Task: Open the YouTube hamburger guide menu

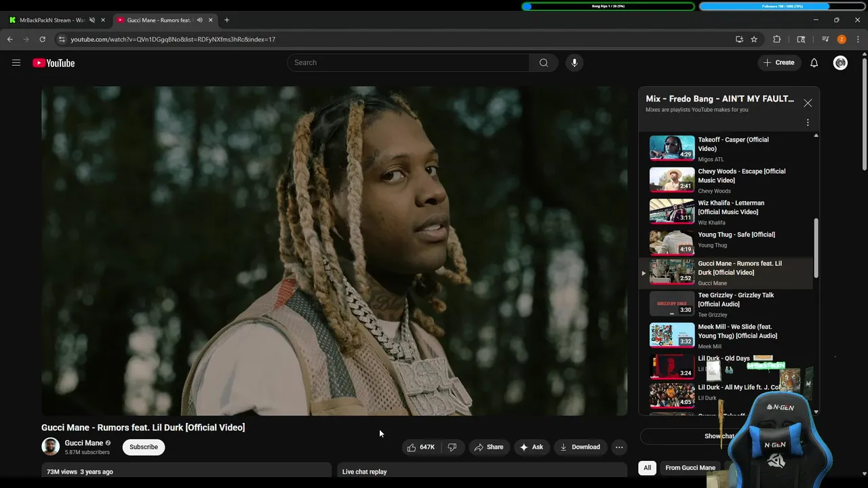Action: click(x=16, y=63)
